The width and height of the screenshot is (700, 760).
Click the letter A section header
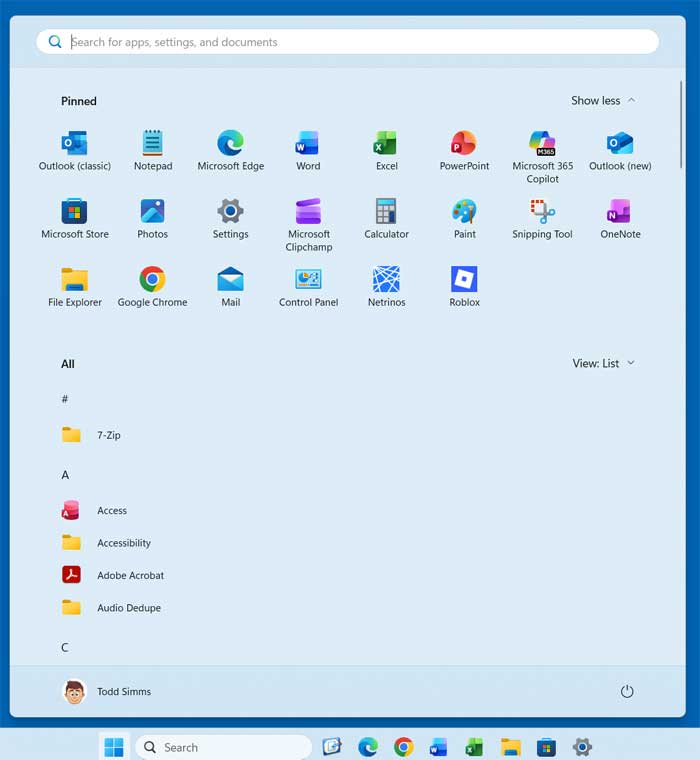coord(65,475)
